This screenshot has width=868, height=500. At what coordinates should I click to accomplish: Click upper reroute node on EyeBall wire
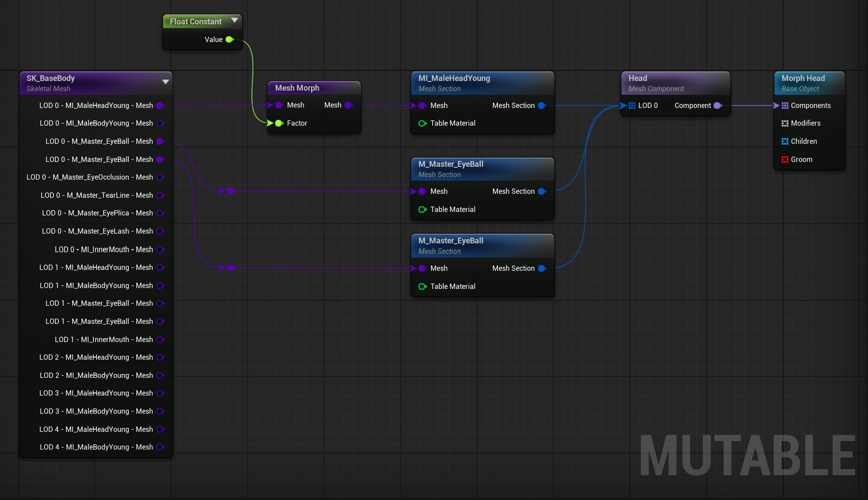pos(230,191)
